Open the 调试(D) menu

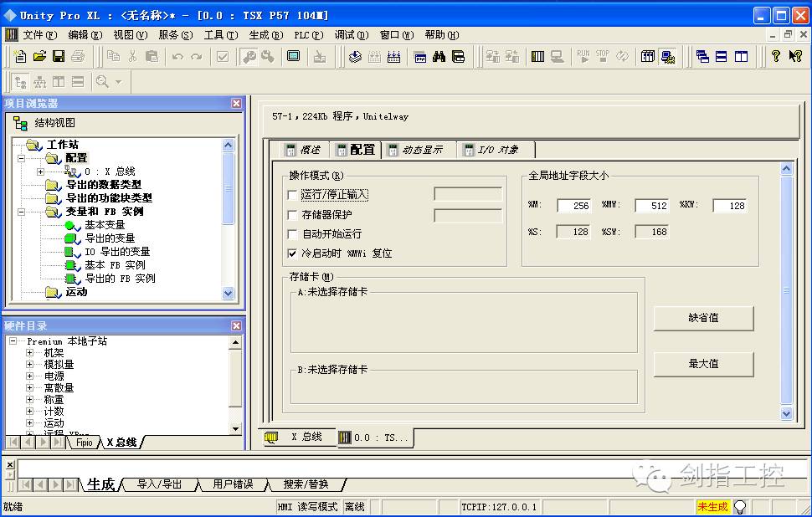pyautogui.click(x=351, y=35)
